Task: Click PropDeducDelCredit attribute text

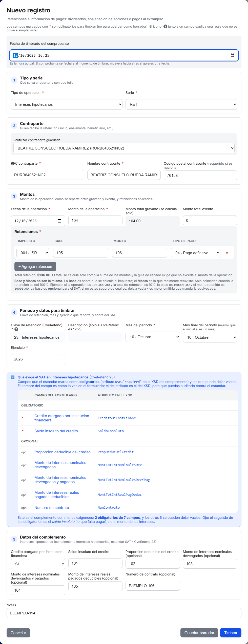Action: [x=116, y=452]
